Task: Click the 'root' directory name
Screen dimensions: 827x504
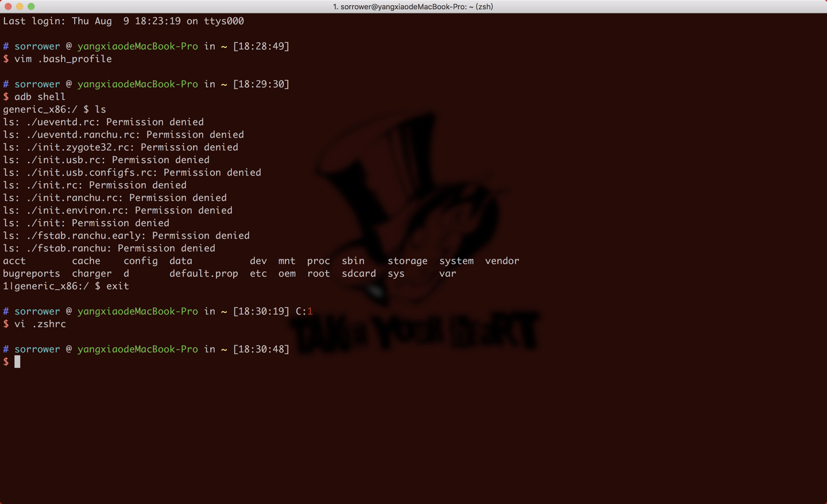Action: coord(319,274)
